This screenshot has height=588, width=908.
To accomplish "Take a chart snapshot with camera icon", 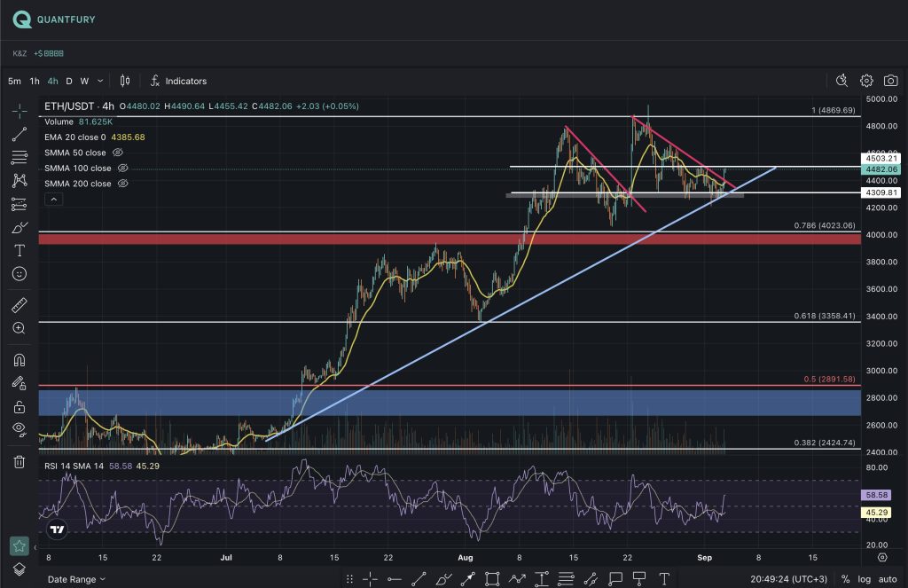I will coord(890,81).
